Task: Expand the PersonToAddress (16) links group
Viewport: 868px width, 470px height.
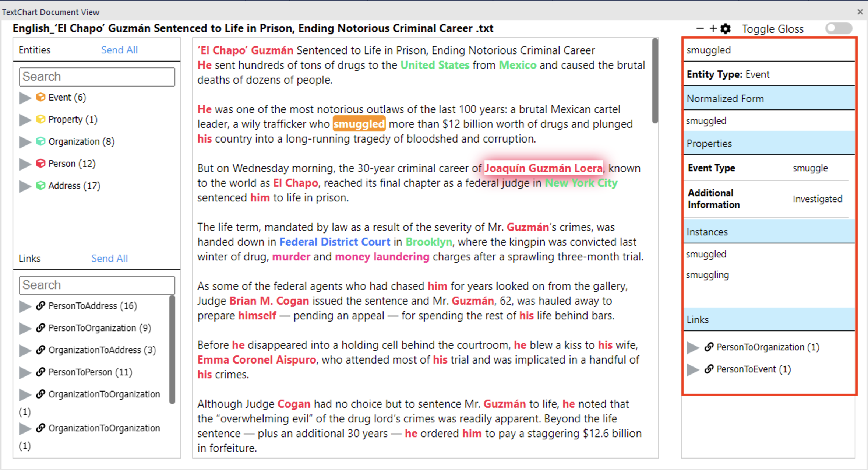Action: coord(25,306)
